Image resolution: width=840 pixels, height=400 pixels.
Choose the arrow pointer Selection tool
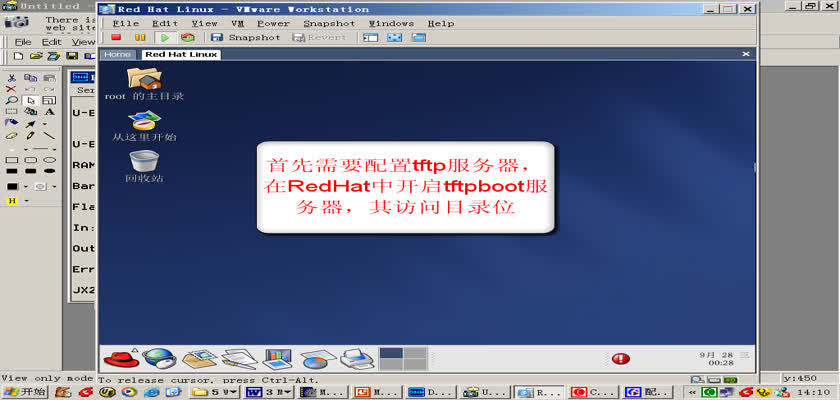pos(31,100)
